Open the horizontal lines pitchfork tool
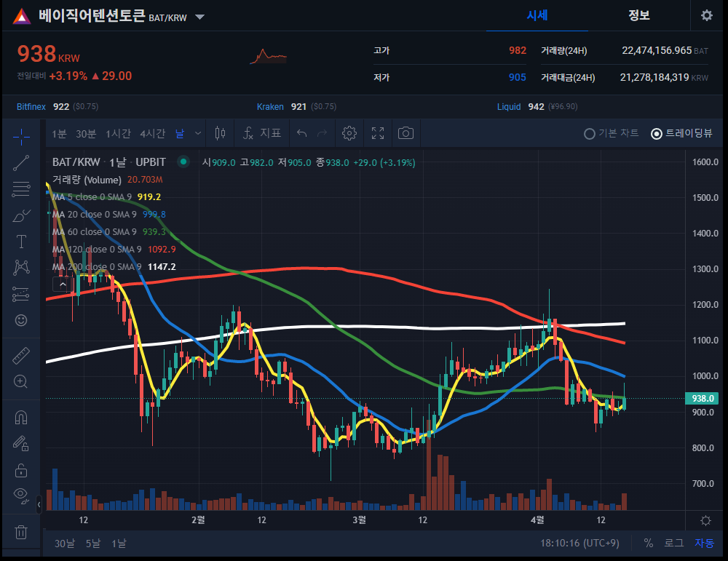The height and width of the screenshot is (561, 728). (x=21, y=189)
